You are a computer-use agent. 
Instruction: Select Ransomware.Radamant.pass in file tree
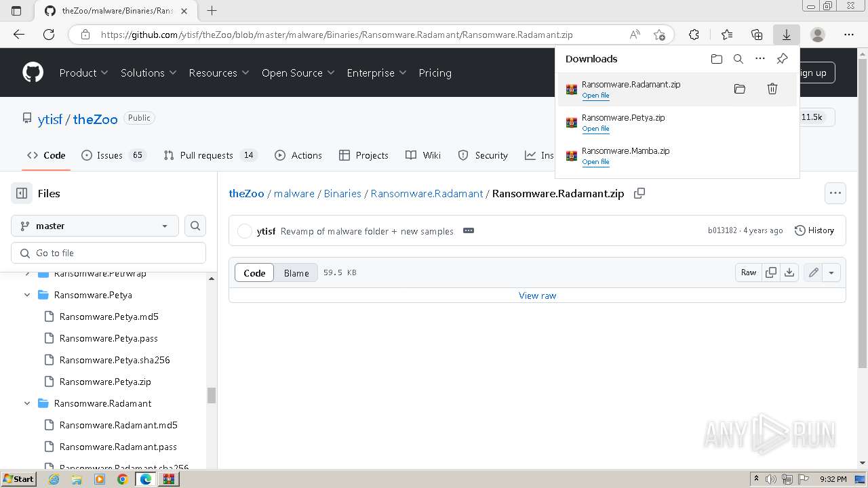tap(118, 447)
